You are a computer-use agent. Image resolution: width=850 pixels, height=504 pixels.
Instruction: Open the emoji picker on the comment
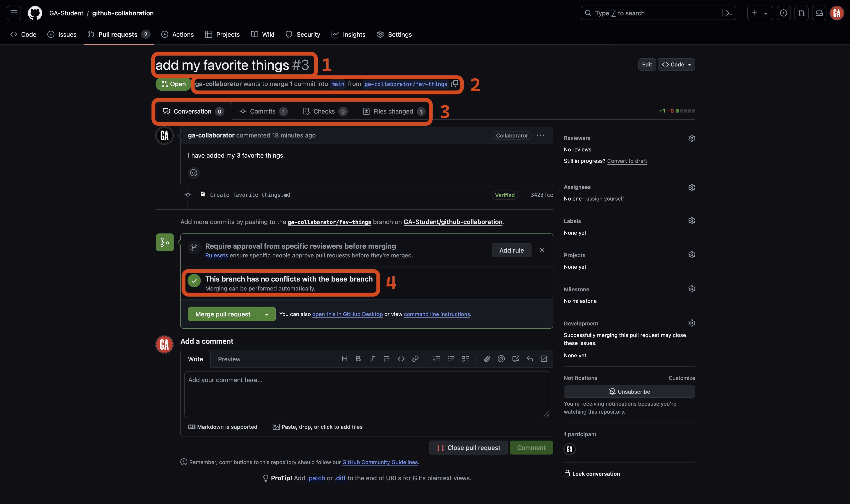click(x=193, y=173)
